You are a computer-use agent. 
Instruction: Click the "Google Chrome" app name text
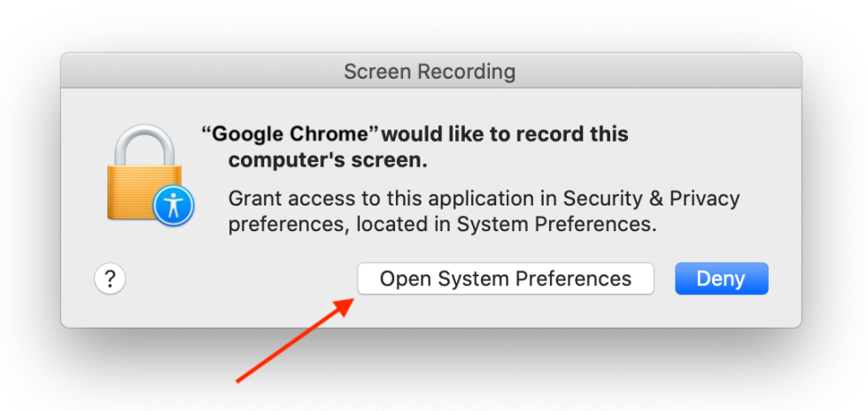291,134
